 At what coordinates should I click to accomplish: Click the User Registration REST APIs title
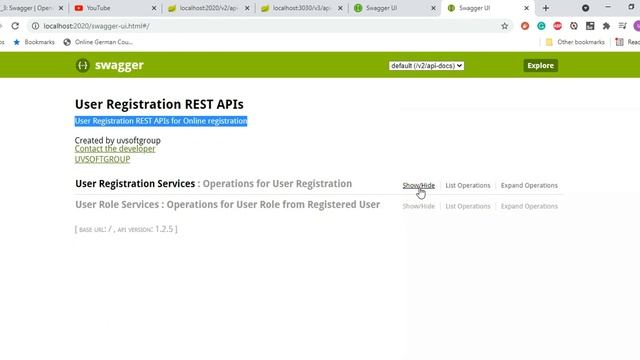click(159, 104)
